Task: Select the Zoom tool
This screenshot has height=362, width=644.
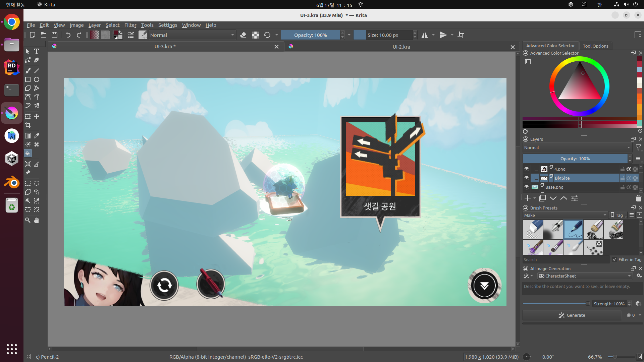Action: [x=28, y=220]
